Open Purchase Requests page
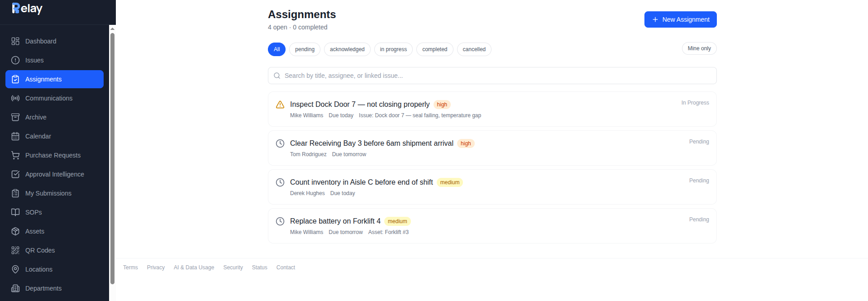This screenshot has width=868, height=301. (x=54, y=155)
